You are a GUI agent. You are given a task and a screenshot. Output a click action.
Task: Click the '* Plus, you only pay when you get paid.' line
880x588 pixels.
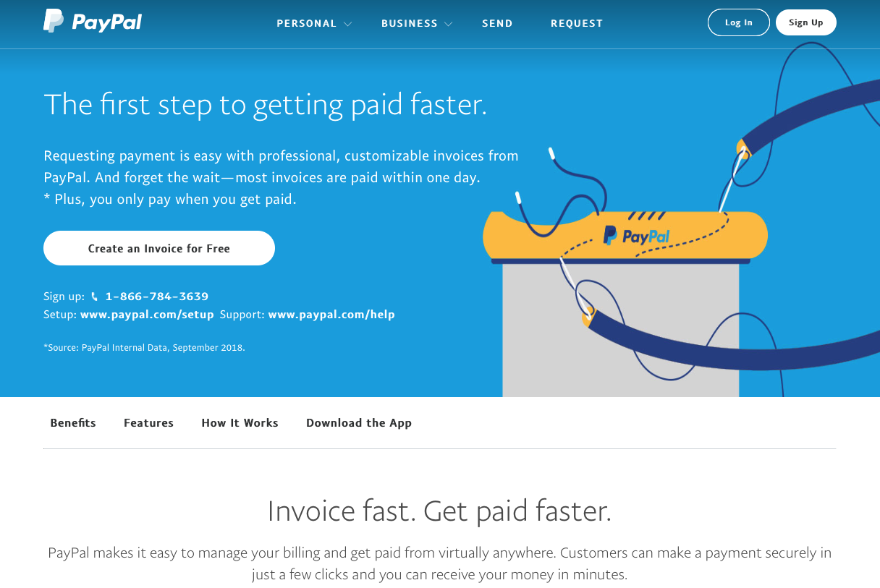coord(170,199)
